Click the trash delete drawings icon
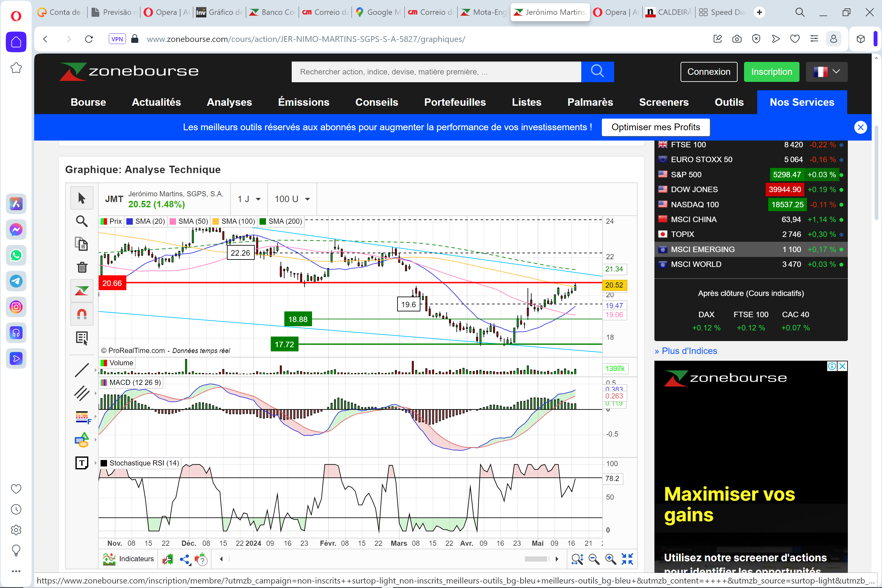Screen dimensions: 882x588 82,267
